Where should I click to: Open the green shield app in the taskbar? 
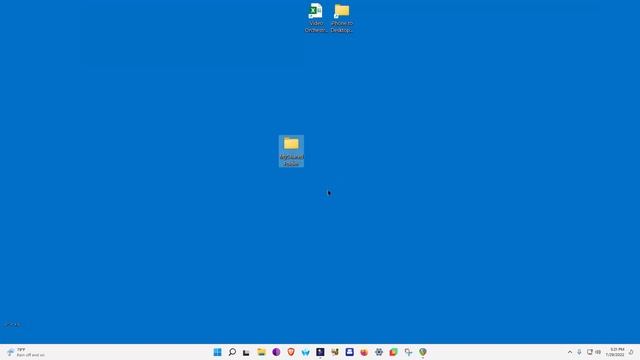coord(423,352)
